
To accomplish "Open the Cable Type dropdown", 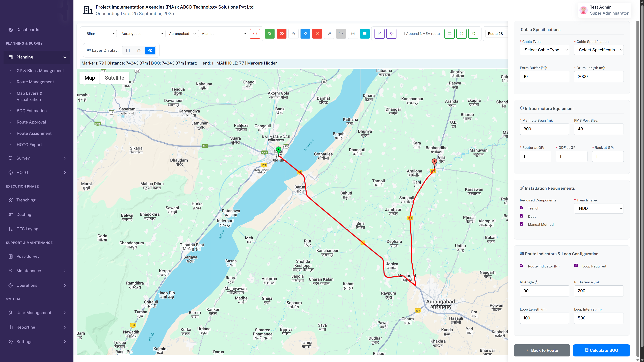I will 544,50.
